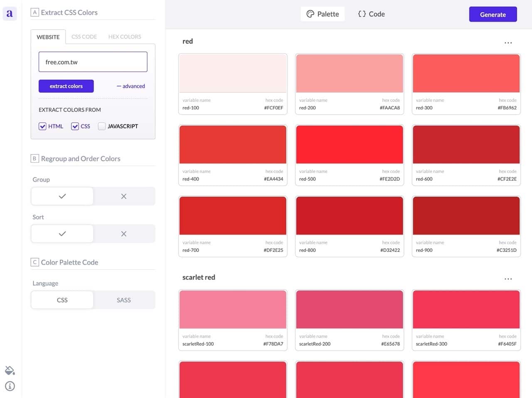Select the red-800 color swatch
Viewport: 532px width, 398px height.
coord(350,216)
